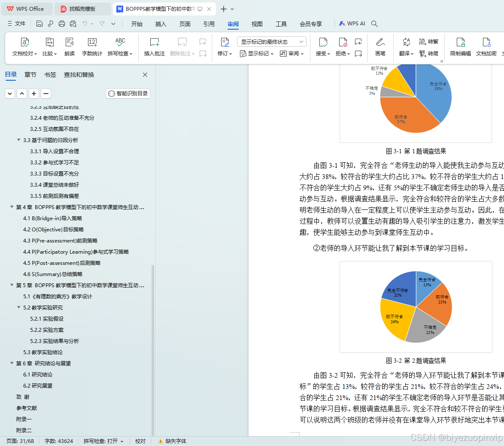Click the Save icon in quick access bar

[39, 24]
